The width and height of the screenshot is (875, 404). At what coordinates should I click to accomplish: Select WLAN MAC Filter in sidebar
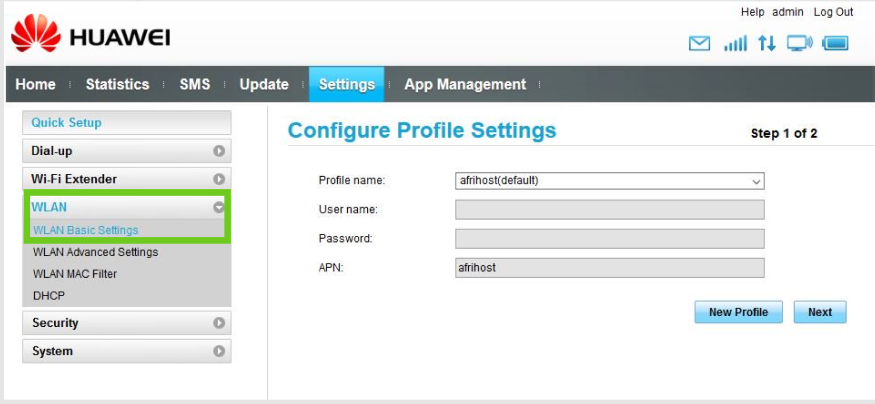(x=75, y=274)
